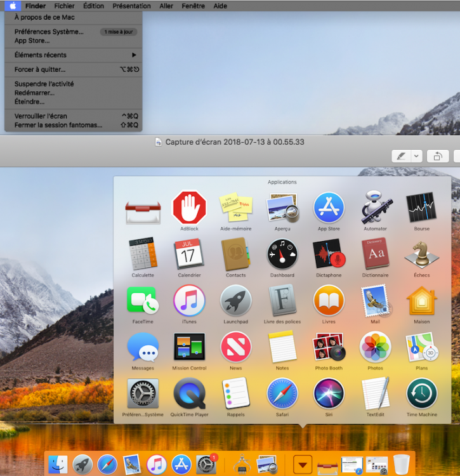The image size is (460, 476).
Task: Open the markup pen dropdown arrow
Action: [416, 156]
